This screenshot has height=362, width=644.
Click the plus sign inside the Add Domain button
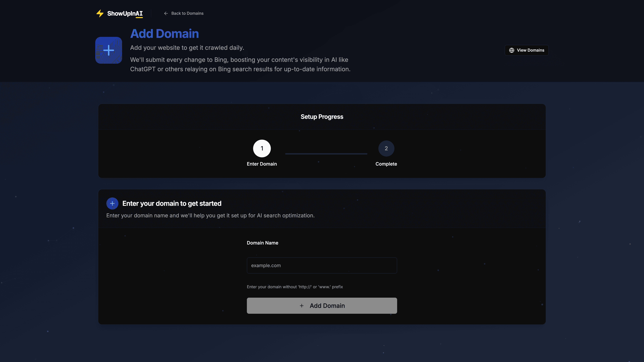tap(302, 306)
